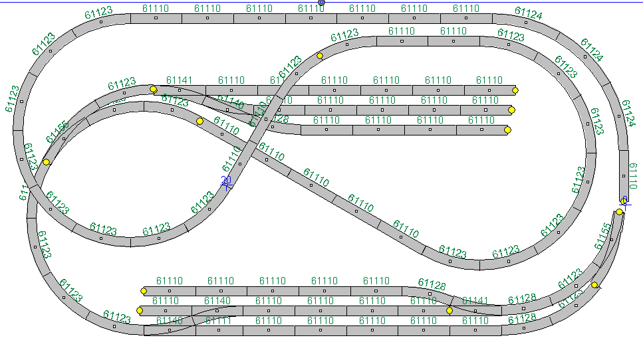Click yellow end dot of the topmost upper-yard siding
The height and width of the screenshot is (364, 643).
click(x=515, y=90)
